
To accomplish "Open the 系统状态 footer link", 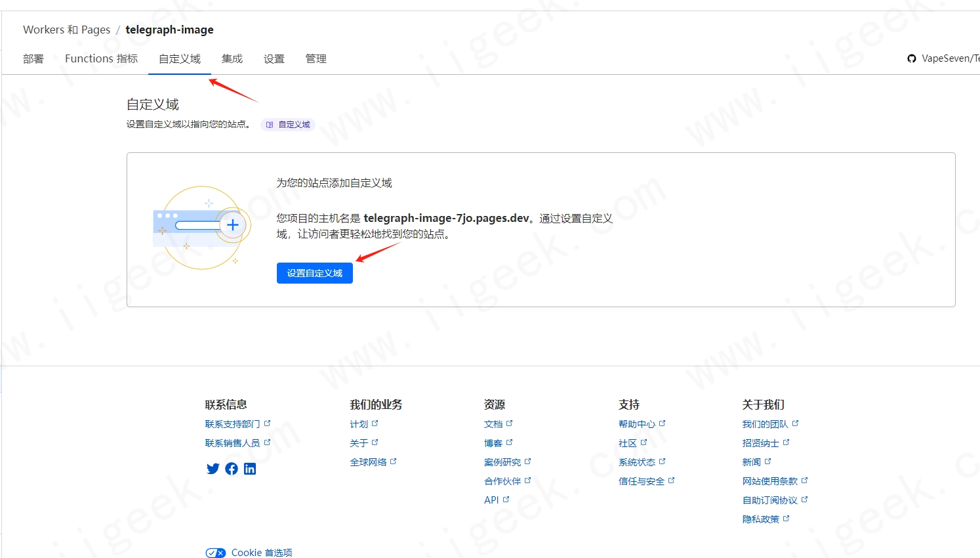I will coord(642,462).
